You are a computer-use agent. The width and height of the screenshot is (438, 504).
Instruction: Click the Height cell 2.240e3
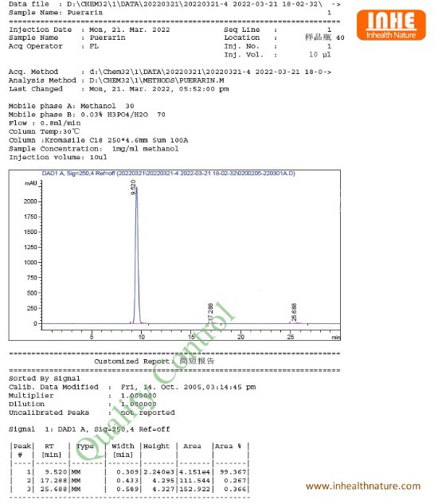click(158, 472)
